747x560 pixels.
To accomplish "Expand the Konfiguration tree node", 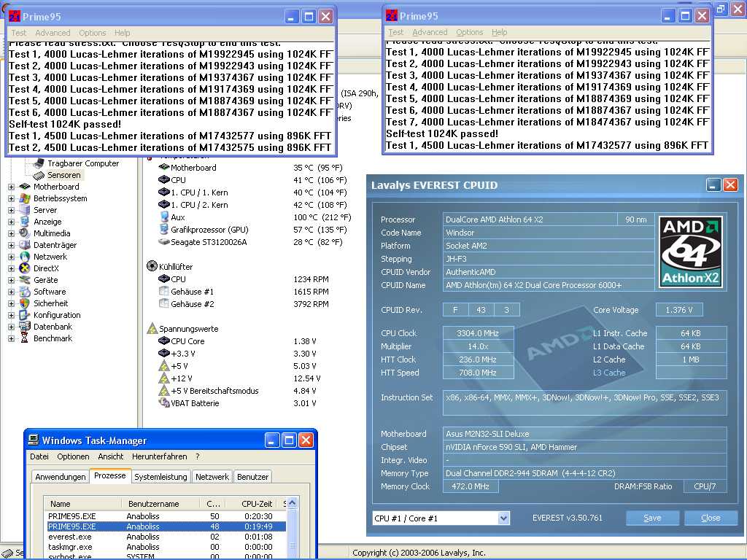I will click(11, 315).
